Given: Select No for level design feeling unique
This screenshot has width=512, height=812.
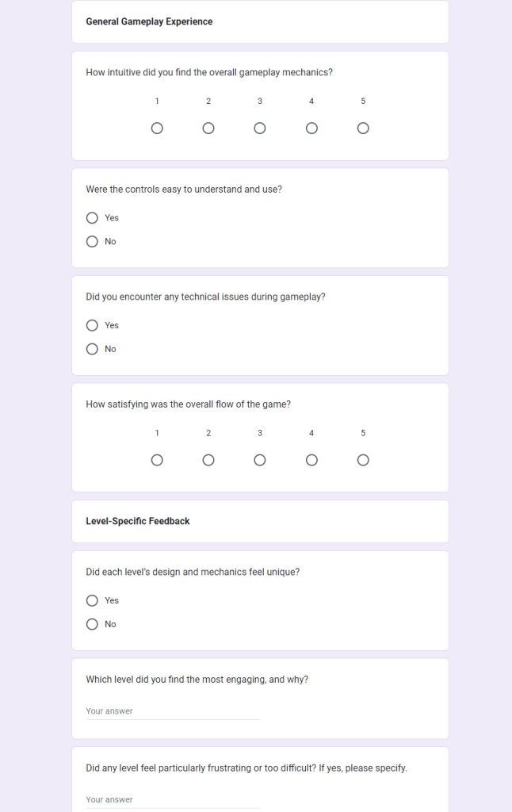Looking at the screenshot, I should pos(92,624).
